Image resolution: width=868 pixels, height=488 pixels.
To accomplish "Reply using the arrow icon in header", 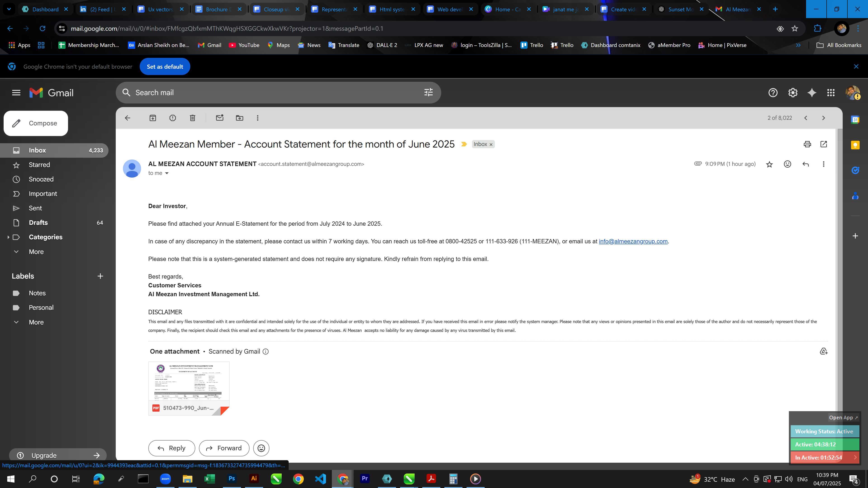I will [806, 164].
